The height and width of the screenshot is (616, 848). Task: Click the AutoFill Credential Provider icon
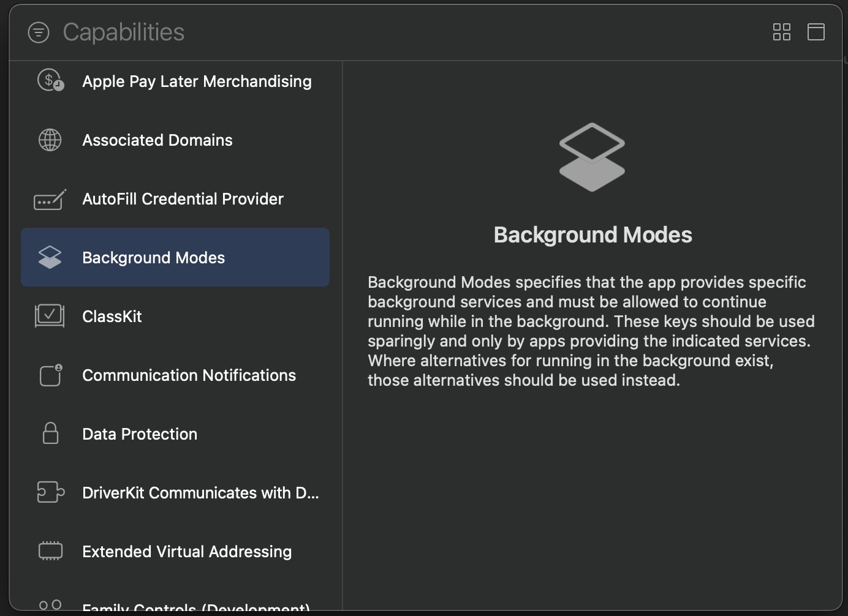coord(50,199)
